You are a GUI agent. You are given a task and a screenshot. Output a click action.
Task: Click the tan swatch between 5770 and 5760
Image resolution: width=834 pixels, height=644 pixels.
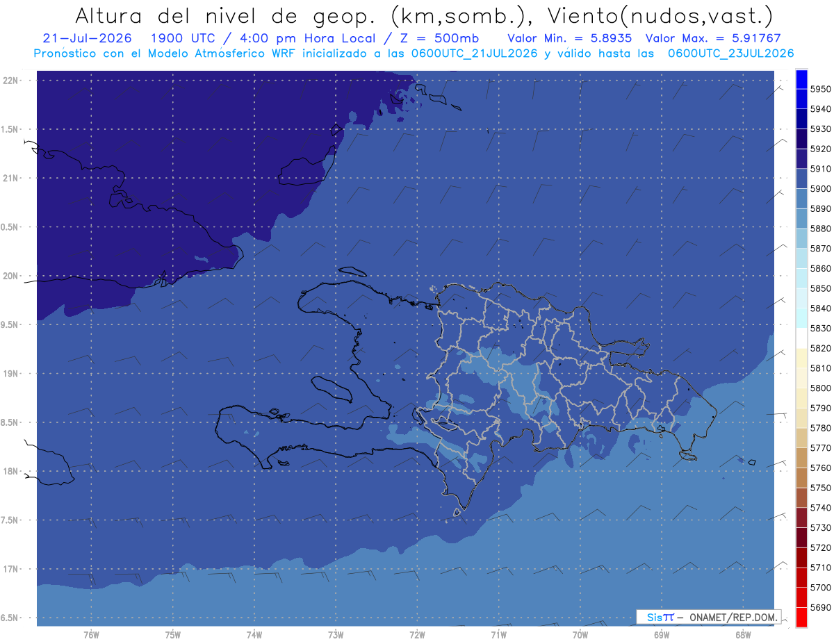[x=801, y=458]
